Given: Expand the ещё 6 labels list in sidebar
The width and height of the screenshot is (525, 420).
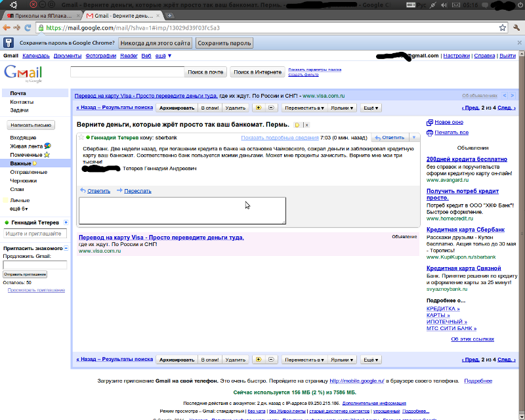Looking at the screenshot, I should click(x=19, y=209).
